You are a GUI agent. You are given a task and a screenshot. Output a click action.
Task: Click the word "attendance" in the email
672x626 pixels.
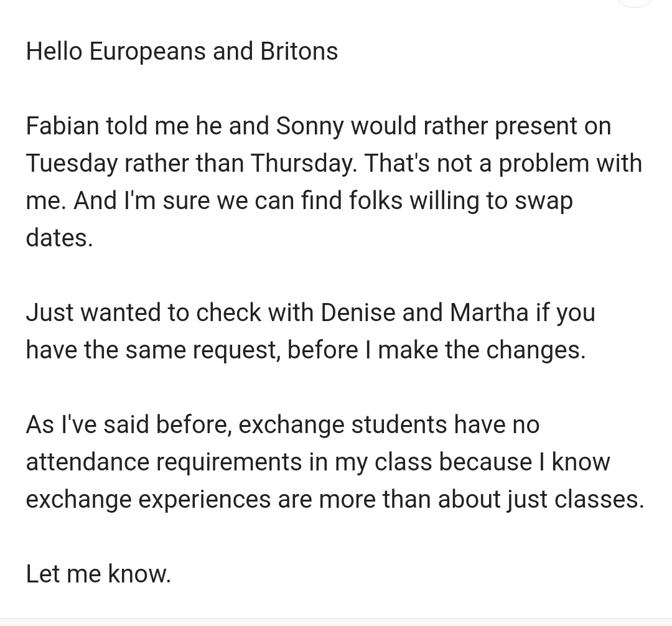[88, 462]
